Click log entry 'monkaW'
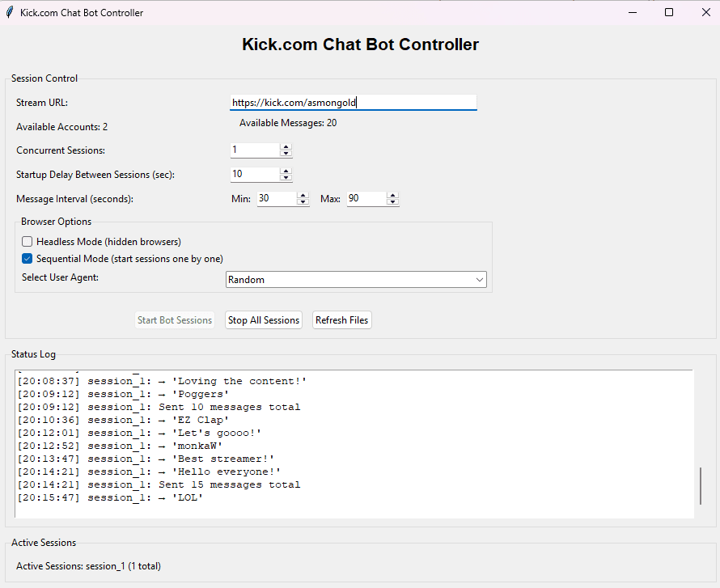 tap(120, 446)
